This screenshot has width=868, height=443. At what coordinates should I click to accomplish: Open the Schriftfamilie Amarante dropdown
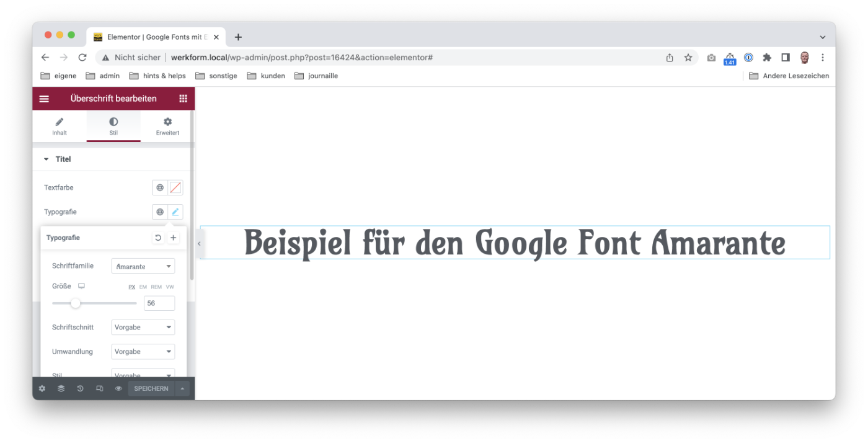143,266
